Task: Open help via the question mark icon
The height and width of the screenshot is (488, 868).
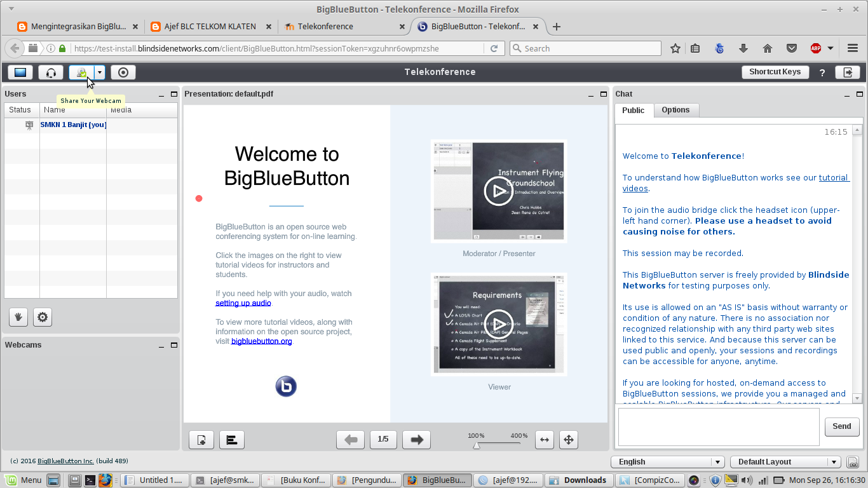Action: (x=822, y=72)
